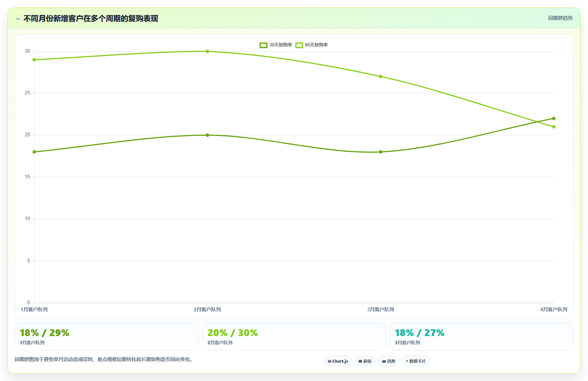Click the y-axis value 25
Screen dimensions: 588x381
27,93
